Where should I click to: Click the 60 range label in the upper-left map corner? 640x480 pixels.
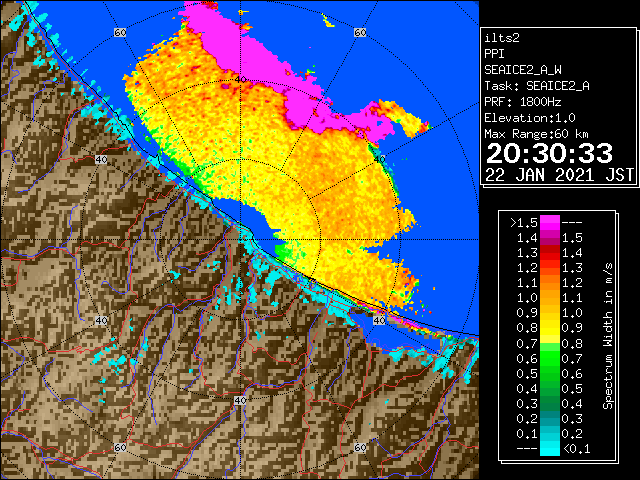[x=120, y=32]
